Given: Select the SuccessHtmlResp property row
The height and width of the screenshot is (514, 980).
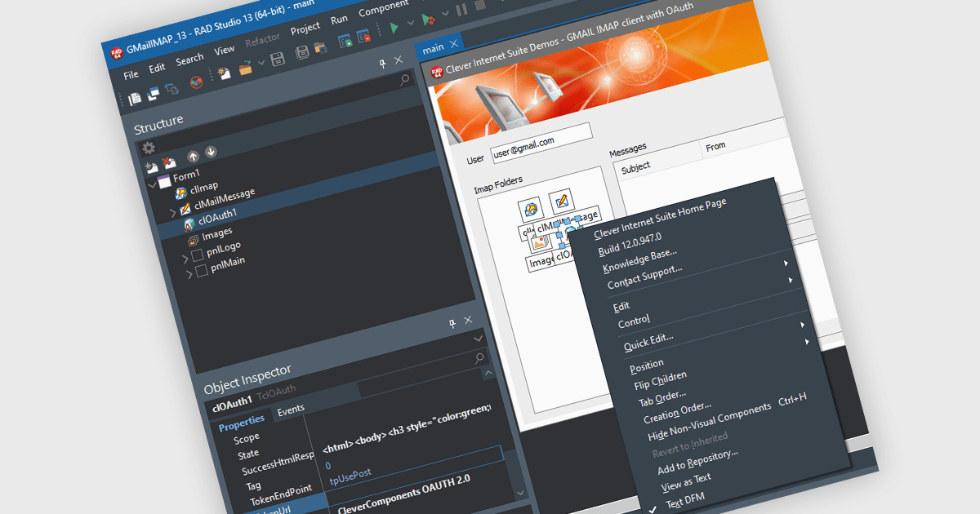Looking at the screenshot, I should click(x=278, y=462).
